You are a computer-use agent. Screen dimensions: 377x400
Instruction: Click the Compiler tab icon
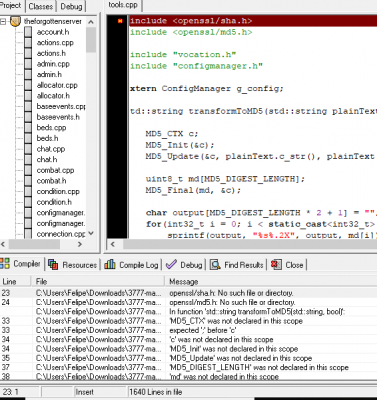(x=5, y=263)
